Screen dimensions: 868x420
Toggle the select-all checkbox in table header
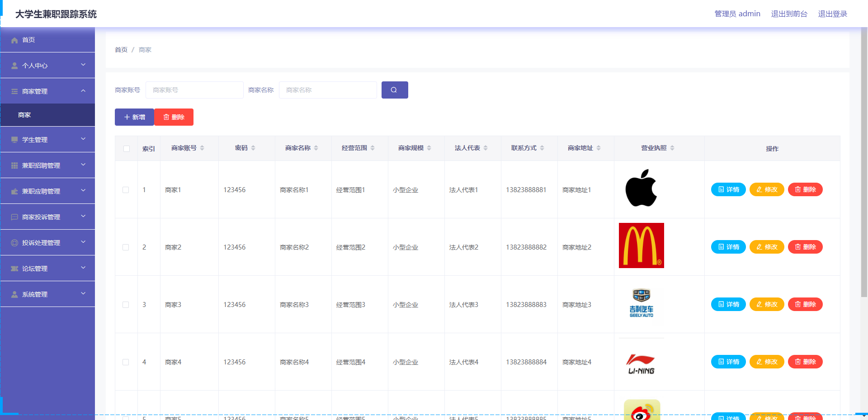click(127, 149)
